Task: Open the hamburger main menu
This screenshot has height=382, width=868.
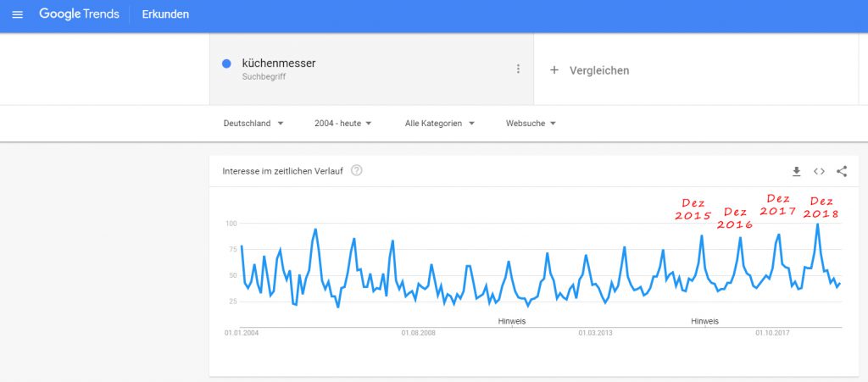Action: (17, 14)
